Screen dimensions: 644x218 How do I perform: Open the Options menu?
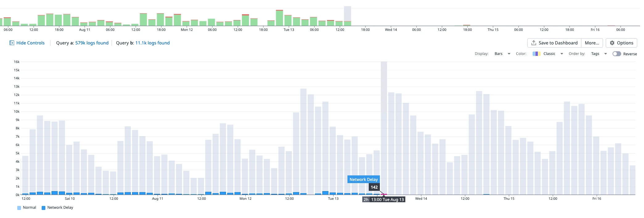coord(621,43)
